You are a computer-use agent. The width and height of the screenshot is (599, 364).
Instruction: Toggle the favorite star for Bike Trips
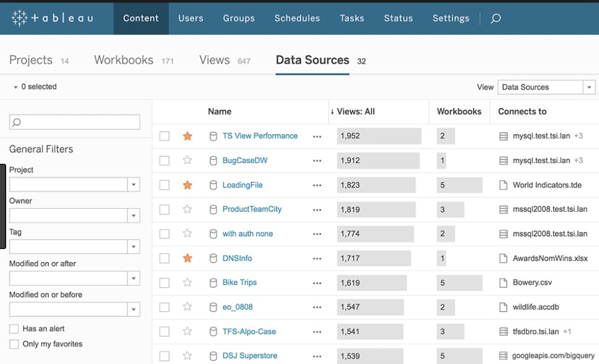click(187, 282)
